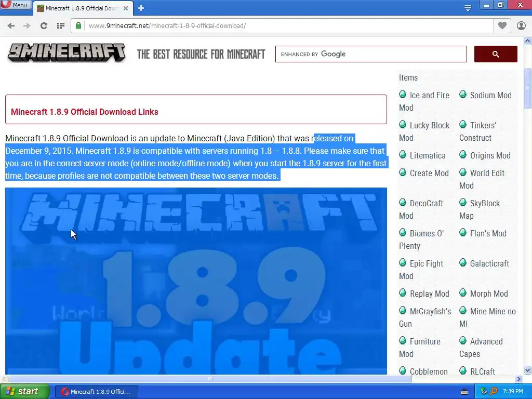
Task: Click the emerald icon beside Replay Mod
Action: tap(403, 293)
